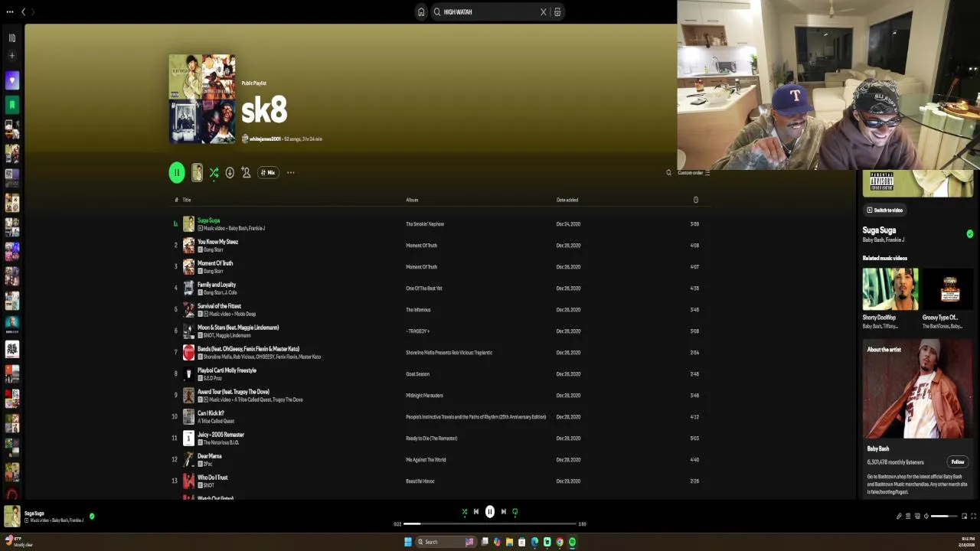Image resolution: width=980 pixels, height=551 pixels.
Task: Click Switch to video in the right panel
Action: click(885, 210)
